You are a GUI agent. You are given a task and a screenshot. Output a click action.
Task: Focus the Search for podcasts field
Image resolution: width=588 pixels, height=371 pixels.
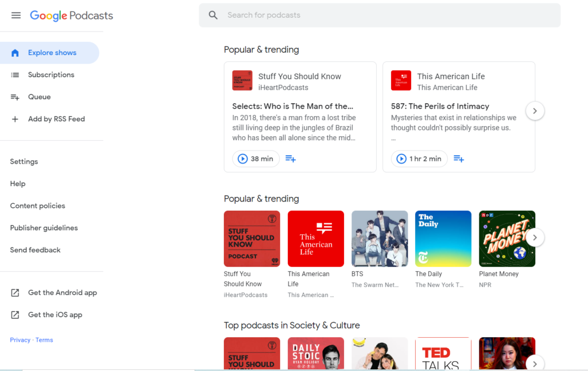coord(380,16)
